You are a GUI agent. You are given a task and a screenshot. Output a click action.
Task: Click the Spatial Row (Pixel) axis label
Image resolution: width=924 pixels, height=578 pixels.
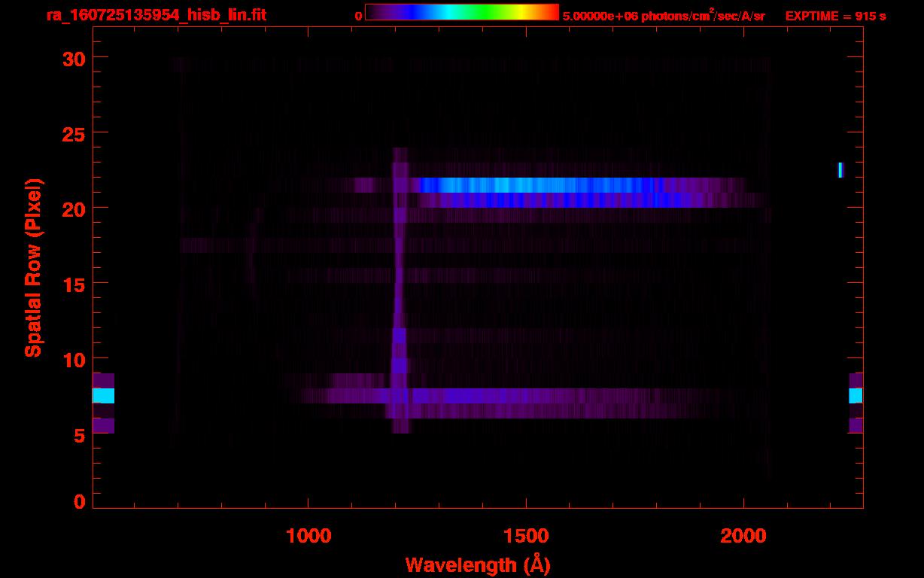point(33,268)
